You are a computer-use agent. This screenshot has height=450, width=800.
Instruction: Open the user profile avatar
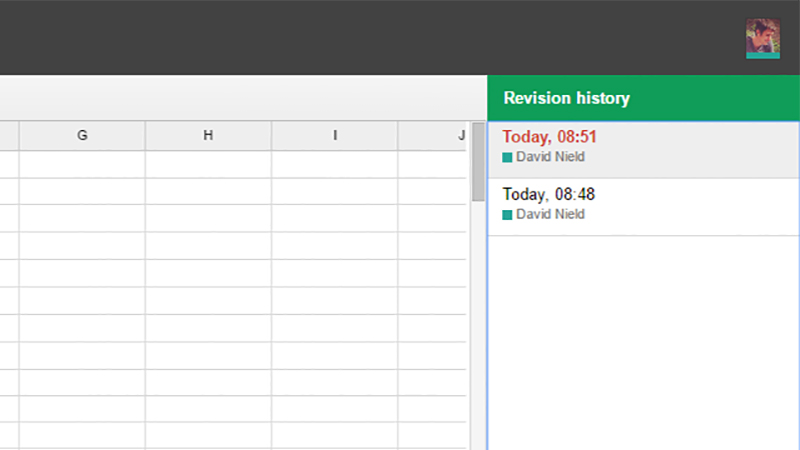pos(763,39)
